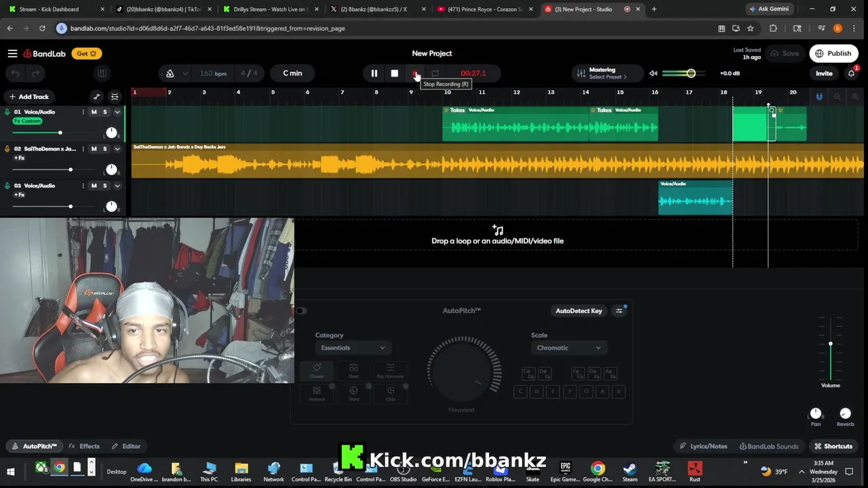Solo track 02 SalTheDemon
Viewport: 868px width, 488px height.
pyautogui.click(x=104, y=148)
